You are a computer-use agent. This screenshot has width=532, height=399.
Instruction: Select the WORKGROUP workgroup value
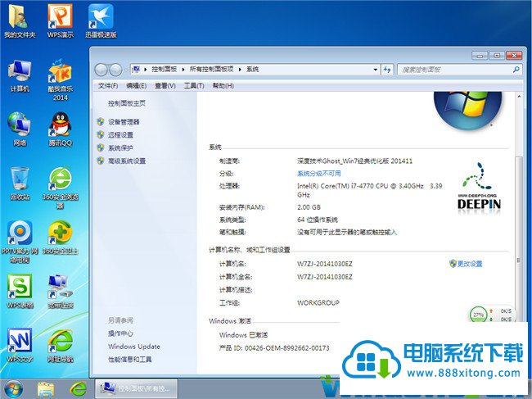318,302
